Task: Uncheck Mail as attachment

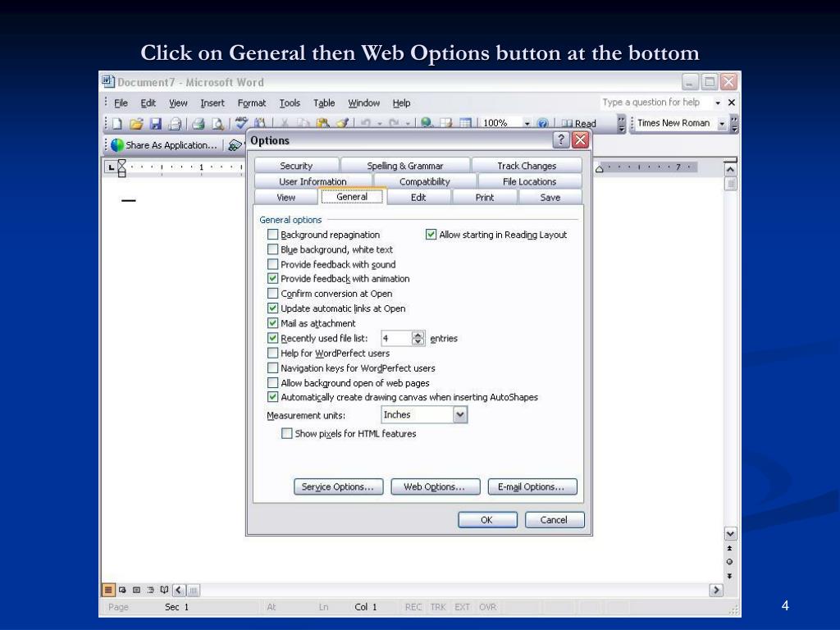Action: click(272, 323)
